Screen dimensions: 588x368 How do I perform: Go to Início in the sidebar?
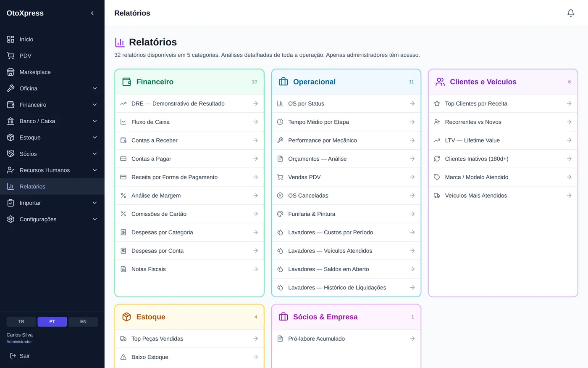52,39
